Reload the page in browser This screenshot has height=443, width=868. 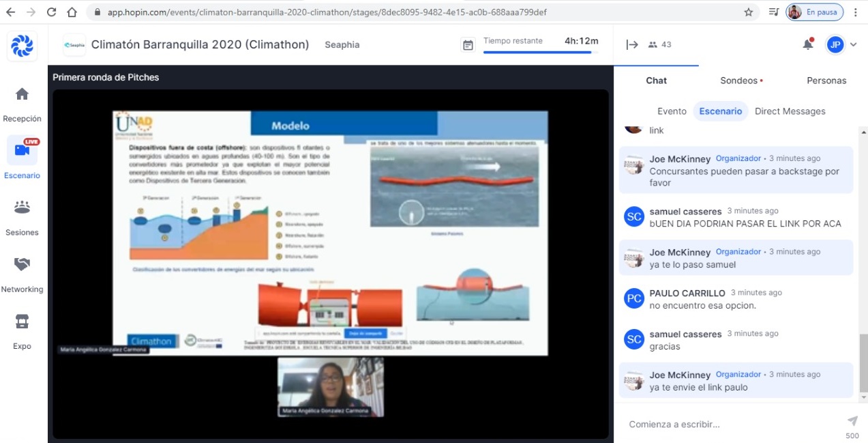tap(52, 12)
